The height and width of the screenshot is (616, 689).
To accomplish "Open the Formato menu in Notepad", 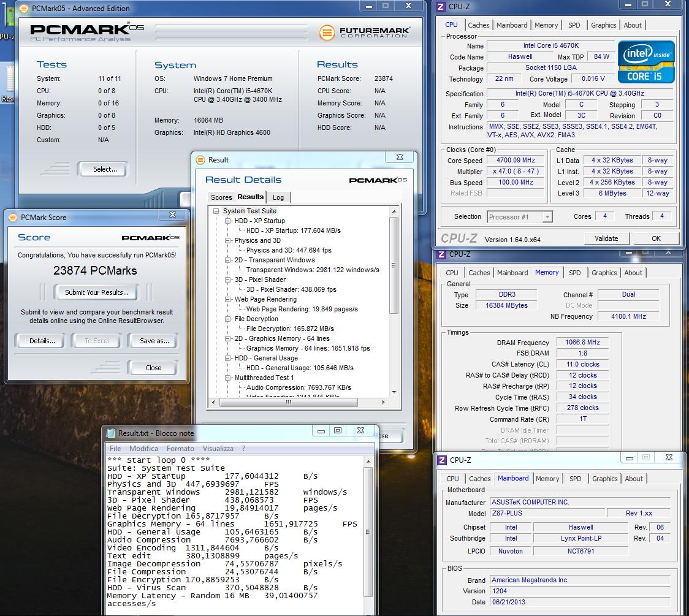I will point(180,449).
